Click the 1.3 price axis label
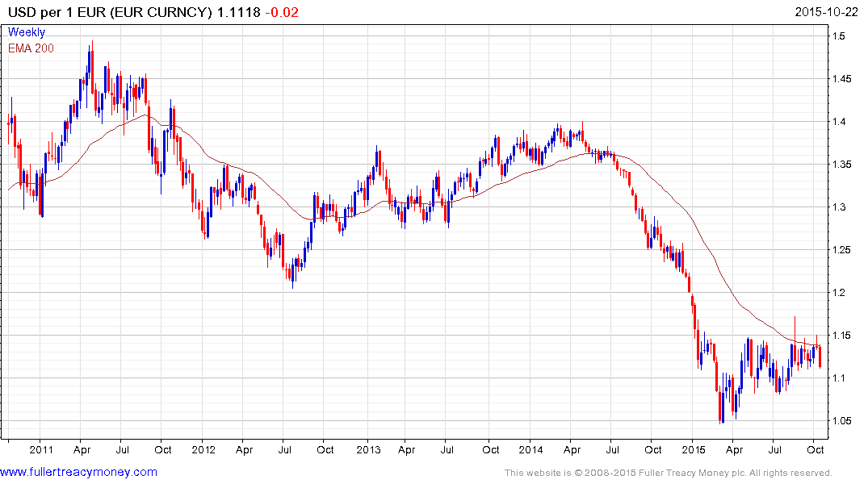The image size is (868, 484). tap(839, 207)
